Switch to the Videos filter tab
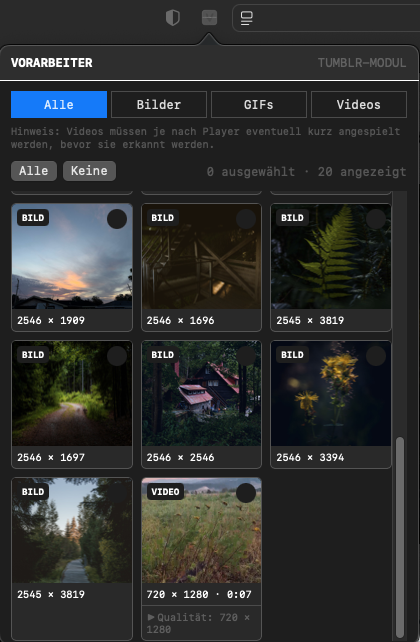 coord(359,104)
